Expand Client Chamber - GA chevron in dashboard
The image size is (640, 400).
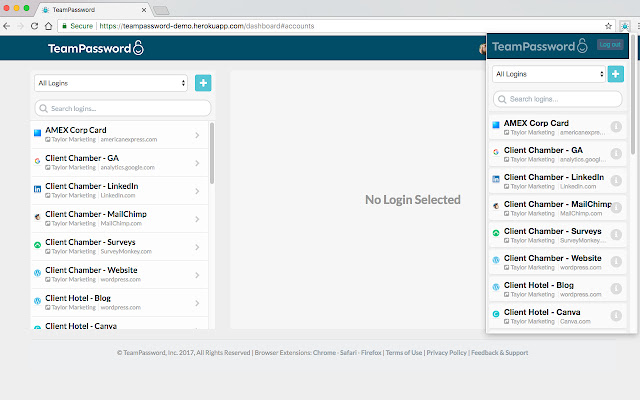(197, 163)
